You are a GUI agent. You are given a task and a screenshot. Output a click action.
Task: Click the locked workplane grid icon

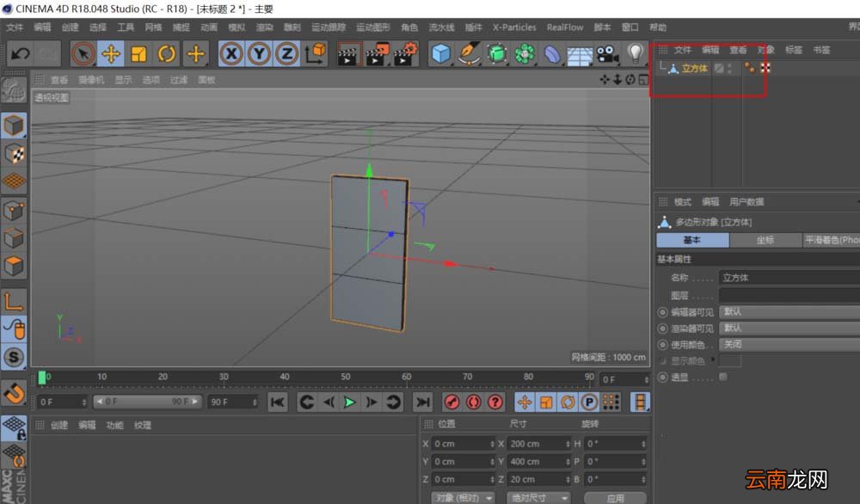coord(14,427)
